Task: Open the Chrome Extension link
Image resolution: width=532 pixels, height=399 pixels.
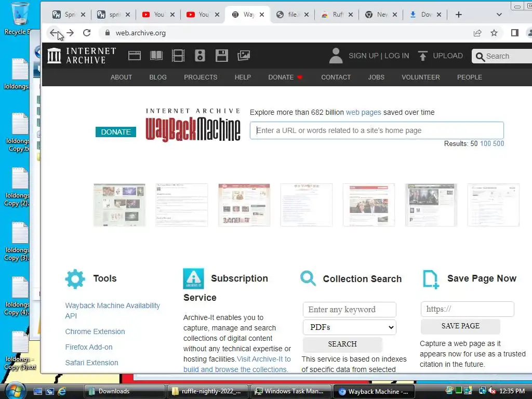Action: tap(95, 331)
